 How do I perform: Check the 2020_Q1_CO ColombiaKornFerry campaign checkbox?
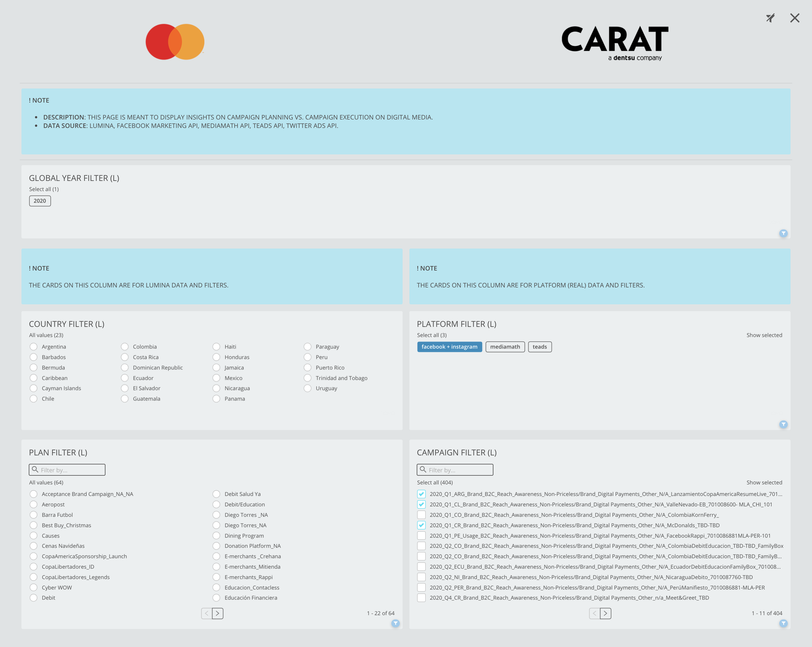pyautogui.click(x=422, y=515)
